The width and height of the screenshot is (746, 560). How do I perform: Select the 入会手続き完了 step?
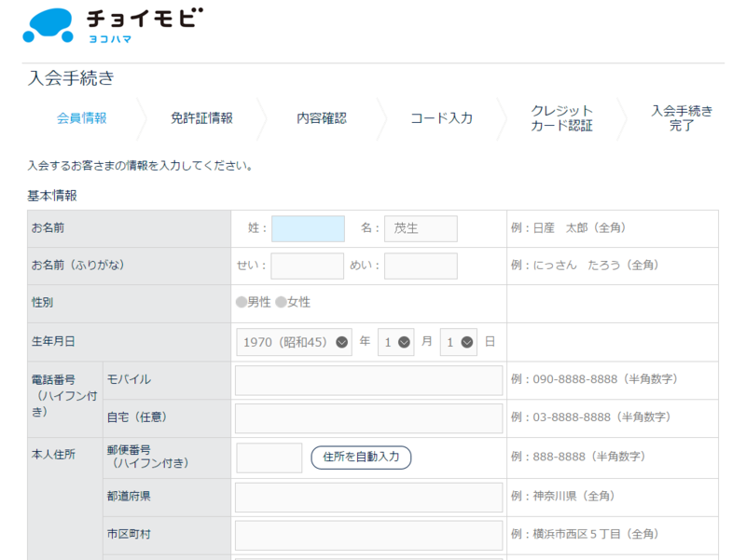tap(682, 119)
